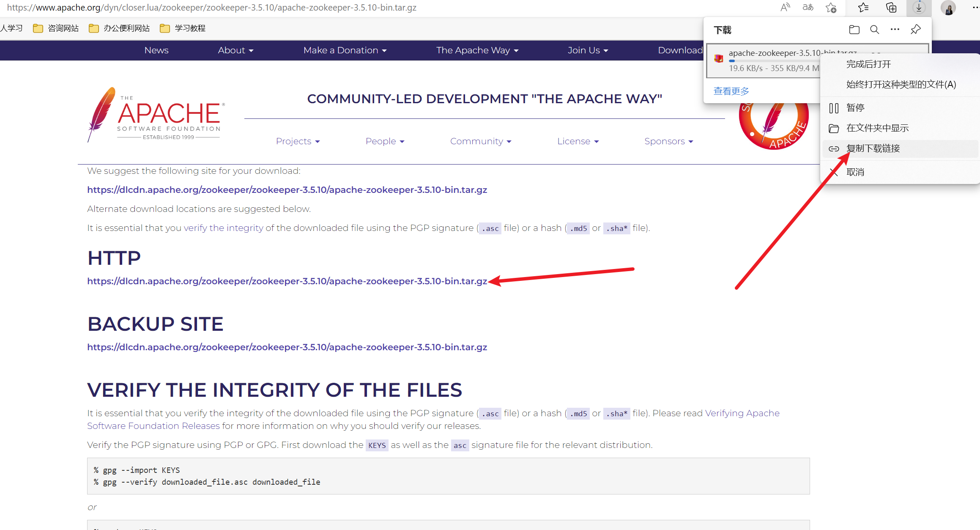Click the Apache feather logo
This screenshot has width=980, height=530.
(x=156, y=115)
